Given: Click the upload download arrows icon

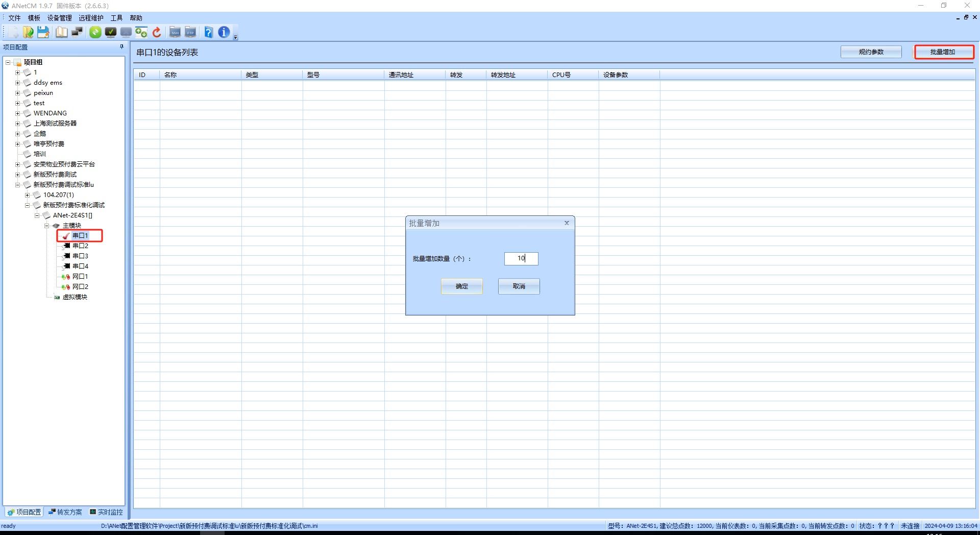Looking at the screenshot, I should 141,32.
